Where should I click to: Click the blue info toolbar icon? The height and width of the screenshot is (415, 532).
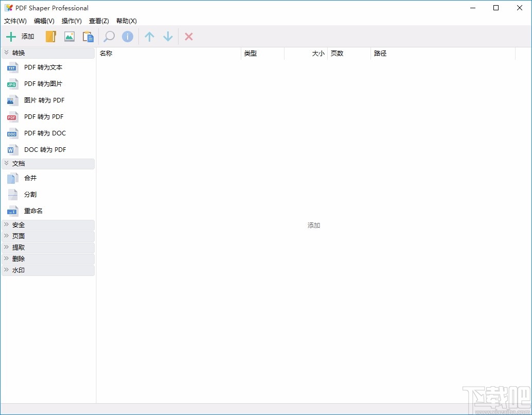pos(128,37)
